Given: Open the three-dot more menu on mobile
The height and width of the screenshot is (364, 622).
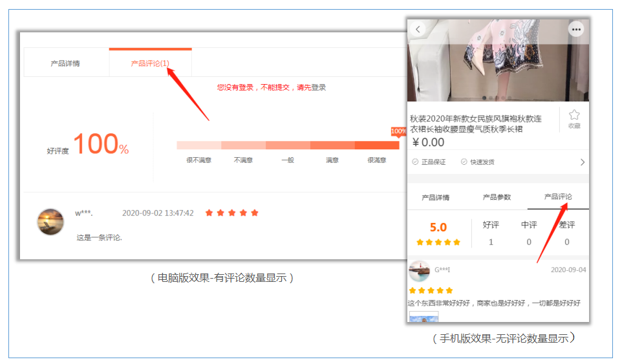Looking at the screenshot, I should (576, 29).
